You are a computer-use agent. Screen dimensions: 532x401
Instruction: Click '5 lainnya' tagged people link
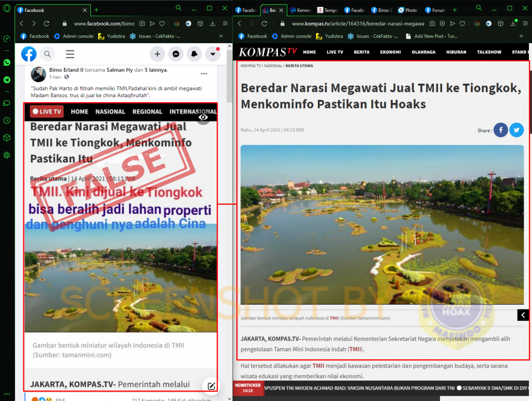point(156,70)
